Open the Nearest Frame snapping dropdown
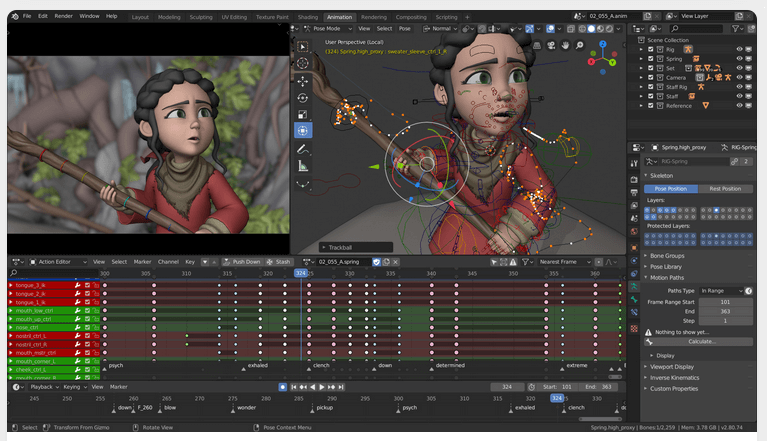 (x=565, y=262)
